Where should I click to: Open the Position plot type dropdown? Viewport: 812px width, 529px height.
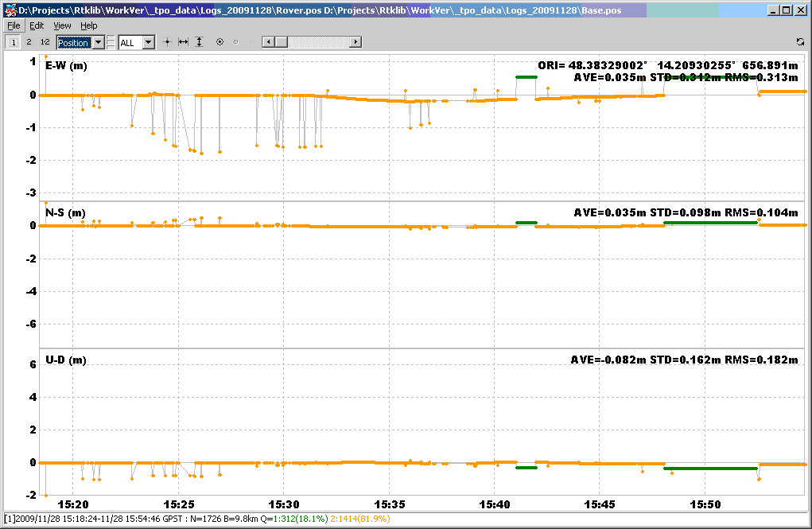pyautogui.click(x=98, y=42)
